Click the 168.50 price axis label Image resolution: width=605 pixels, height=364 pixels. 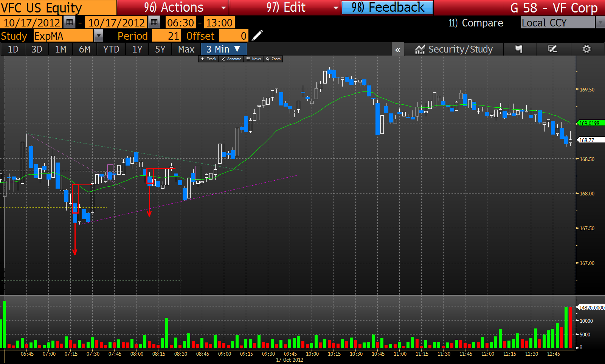coord(587,159)
